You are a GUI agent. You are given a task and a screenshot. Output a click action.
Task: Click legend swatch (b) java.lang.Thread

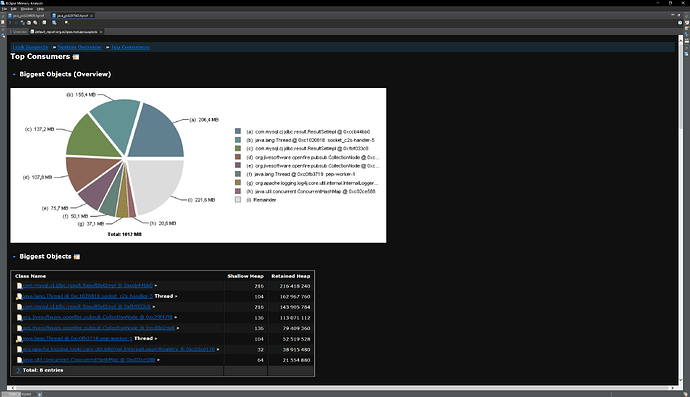[x=238, y=140]
